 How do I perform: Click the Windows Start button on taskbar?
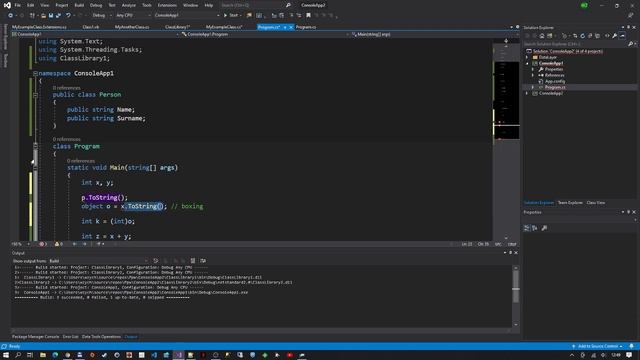tap(6, 355)
